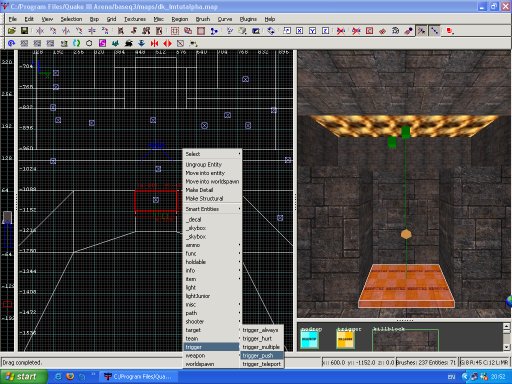Click the X-axis rotate toolbar icon
512x384 pixels.
(53, 31)
